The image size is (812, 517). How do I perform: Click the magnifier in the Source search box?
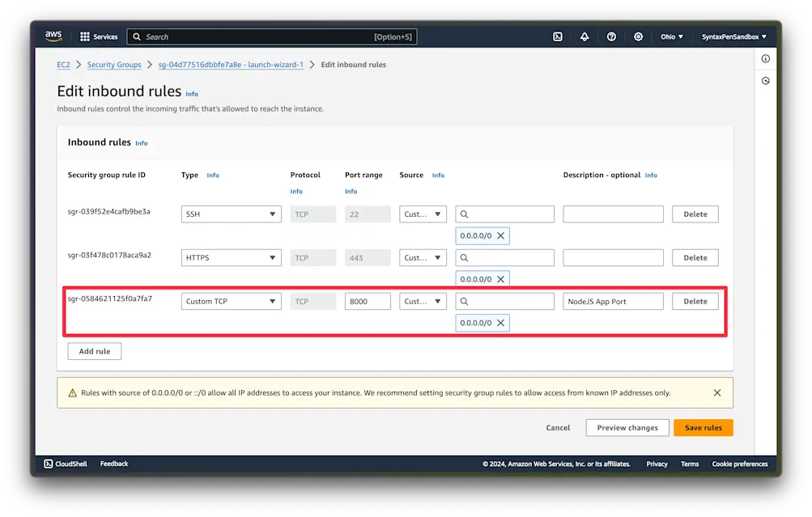(465, 300)
